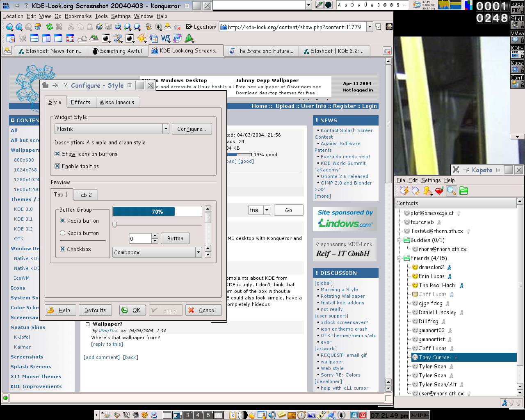Switch to the 'Miscellaneous' tab
Screen dimensions: 525x420
[117, 102]
